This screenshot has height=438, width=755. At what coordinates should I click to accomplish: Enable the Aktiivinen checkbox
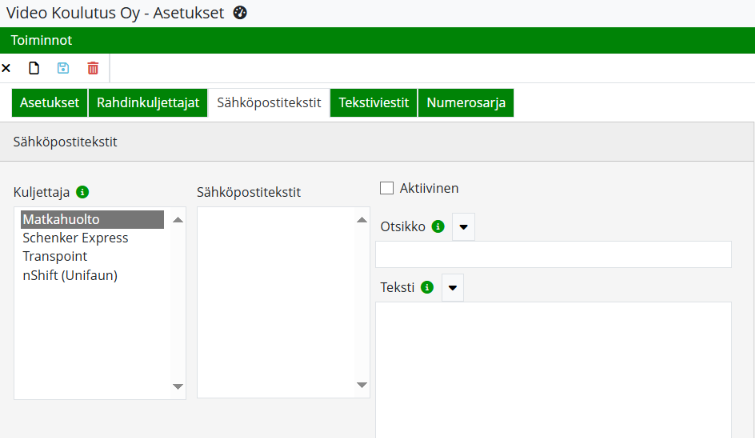point(387,188)
